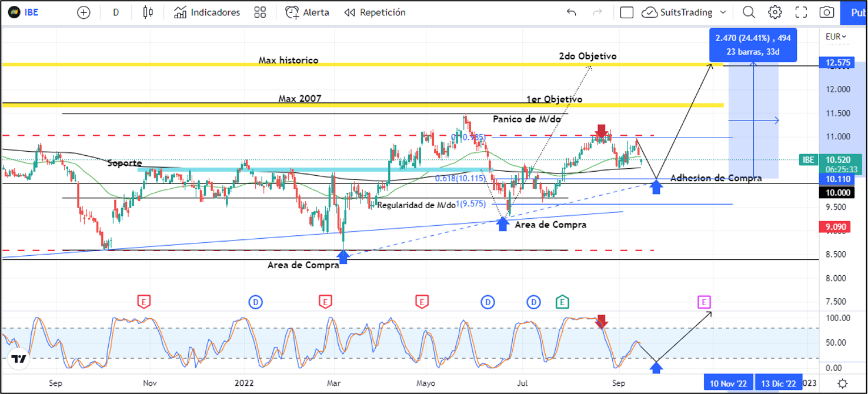Select the yellow Max historico line
The height and width of the screenshot is (394, 868).
pos(176,64)
